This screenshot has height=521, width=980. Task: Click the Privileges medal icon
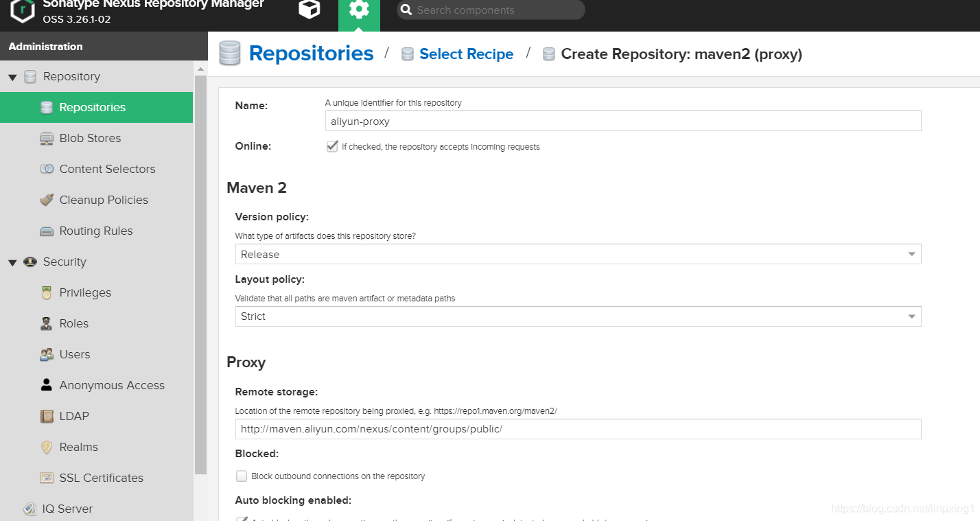click(x=47, y=293)
